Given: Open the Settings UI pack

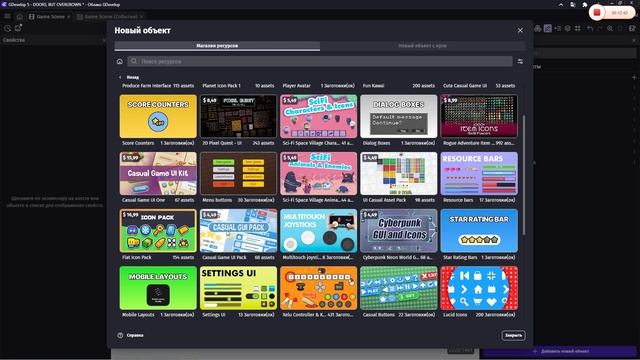Looking at the screenshot, I should tap(238, 288).
